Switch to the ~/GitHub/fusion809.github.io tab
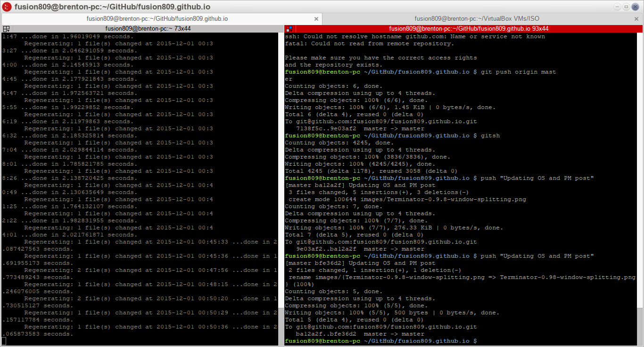 [x=157, y=19]
